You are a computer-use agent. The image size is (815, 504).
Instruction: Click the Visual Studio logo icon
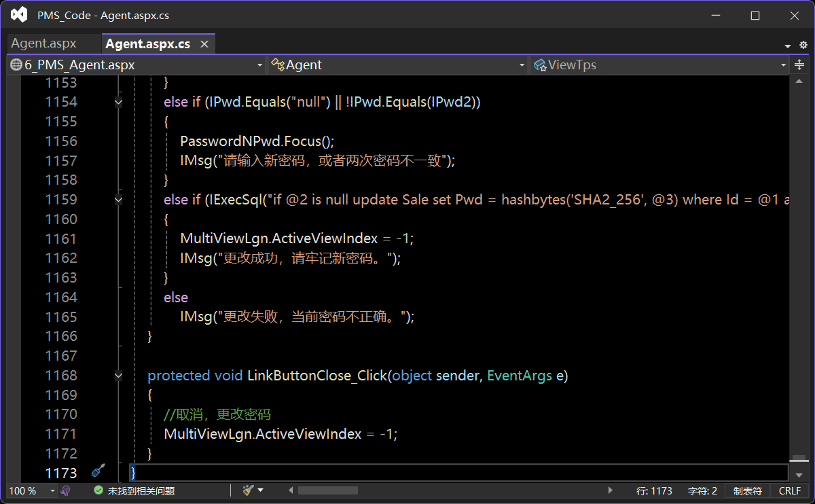point(19,15)
